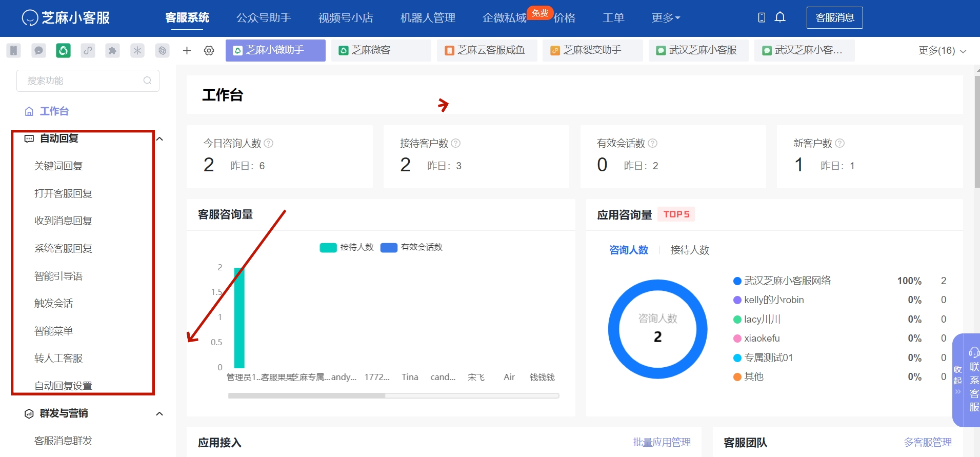The height and width of the screenshot is (457, 980).
Task: Show help for 新客户数
Action: pos(839,143)
